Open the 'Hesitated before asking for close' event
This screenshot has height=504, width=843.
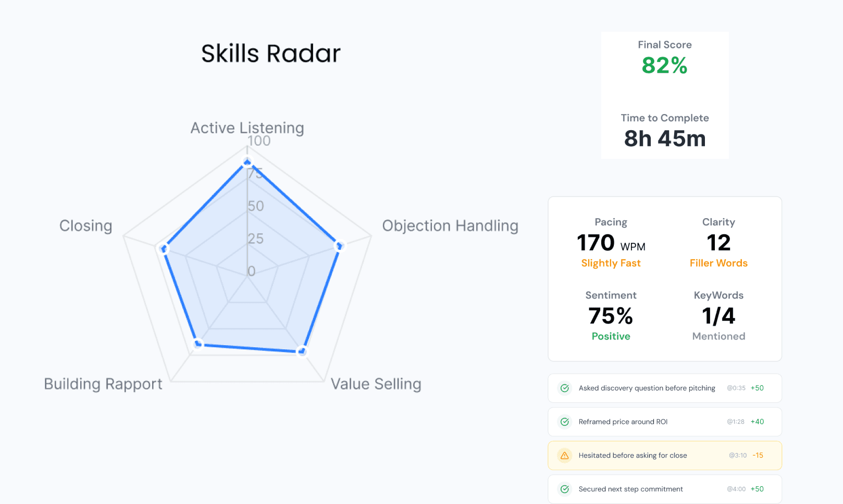pos(665,456)
